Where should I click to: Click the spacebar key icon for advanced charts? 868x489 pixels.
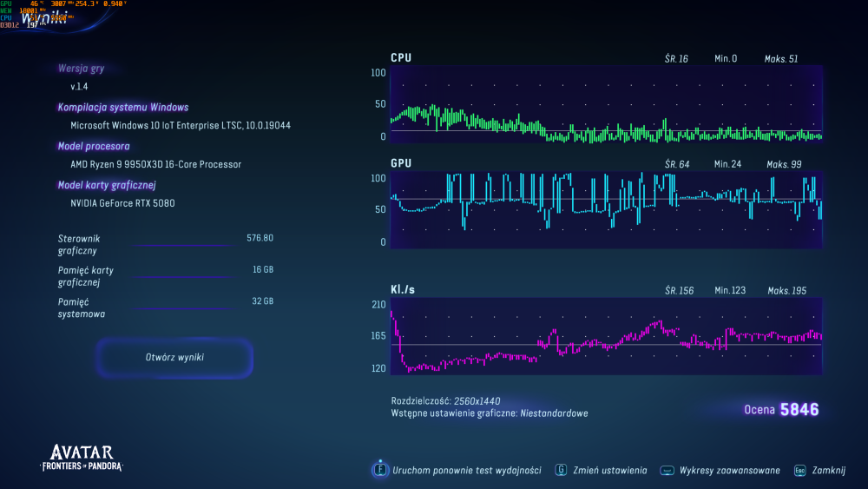pos(667,470)
